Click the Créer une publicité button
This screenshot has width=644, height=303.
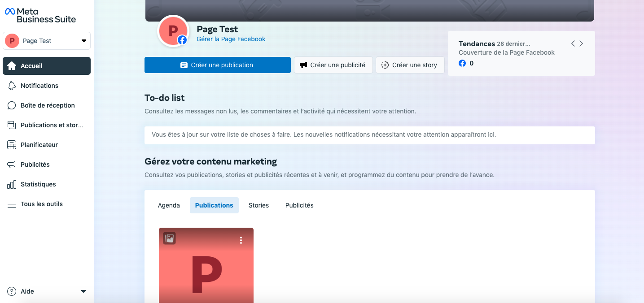click(333, 65)
